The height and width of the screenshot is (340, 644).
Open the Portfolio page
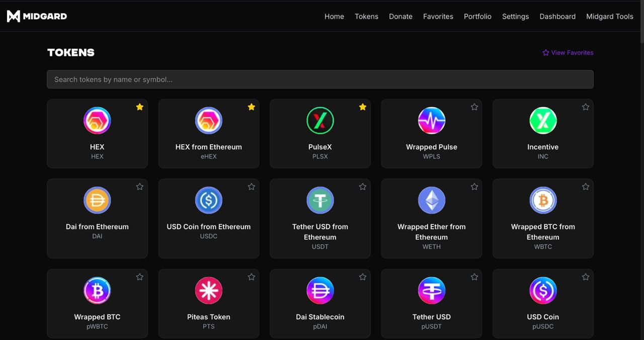[477, 17]
